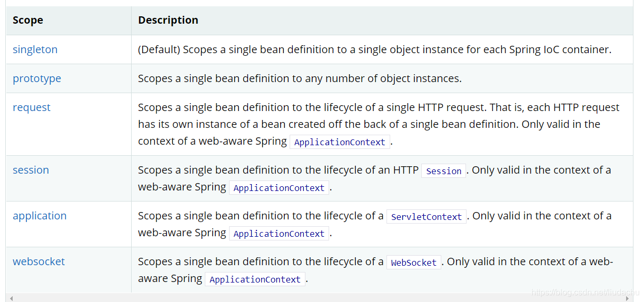This screenshot has width=644, height=302.
Task: Follow the request scope link
Action: (x=32, y=107)
